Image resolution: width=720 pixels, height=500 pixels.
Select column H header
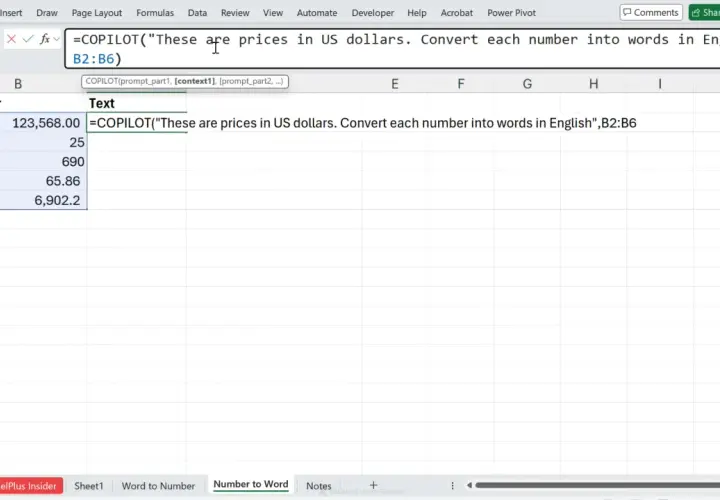[593, 84]
